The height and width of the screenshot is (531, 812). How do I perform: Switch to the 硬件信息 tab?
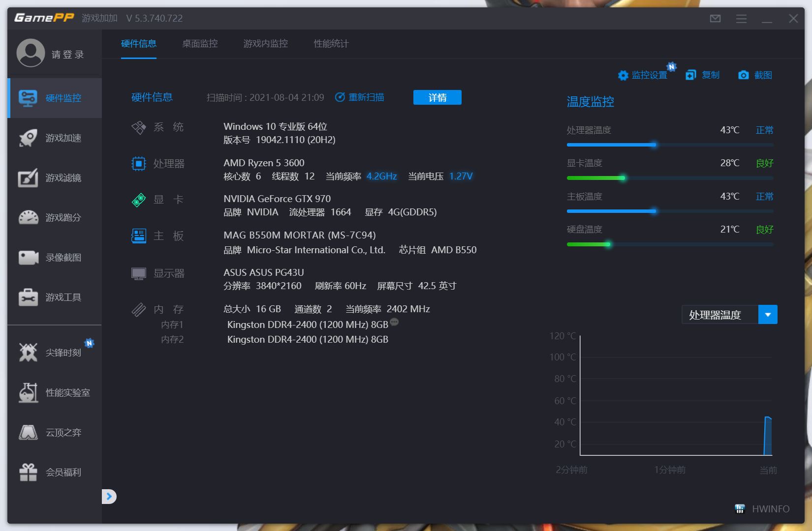coord(139,44)
